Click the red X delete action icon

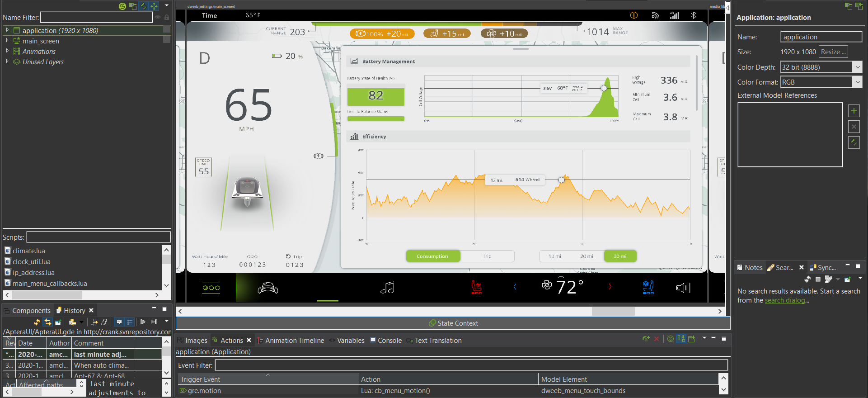click(657, 338)
